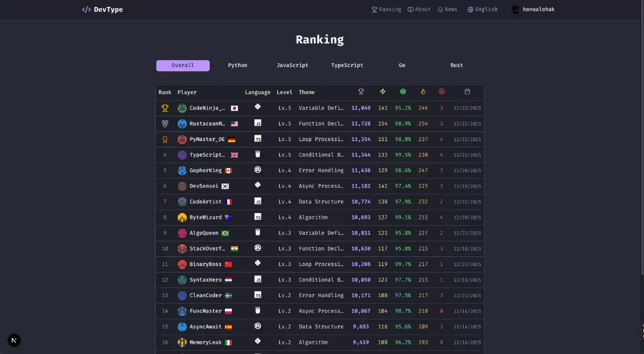Click the gold trophy rank icon for CodeNinja
This screenshot has width=644, height=354.
[165, 108]
